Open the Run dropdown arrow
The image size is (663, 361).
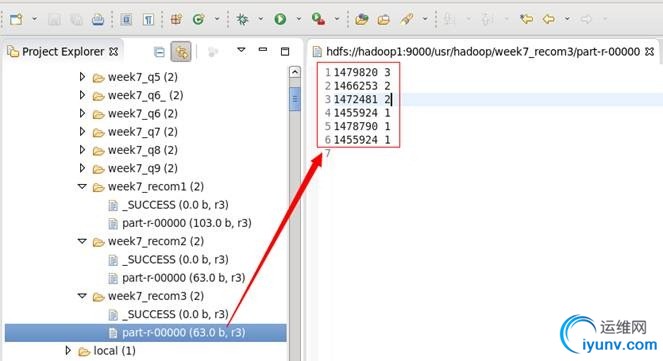299,19
